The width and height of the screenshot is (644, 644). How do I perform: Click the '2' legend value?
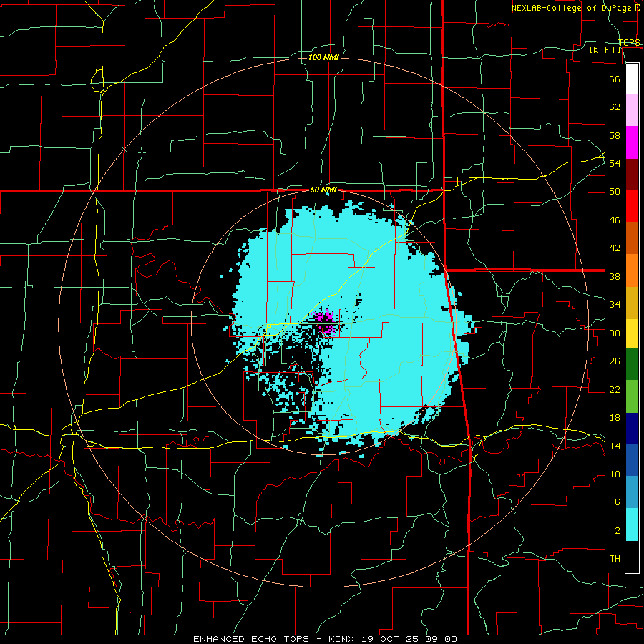click(617, 531)
